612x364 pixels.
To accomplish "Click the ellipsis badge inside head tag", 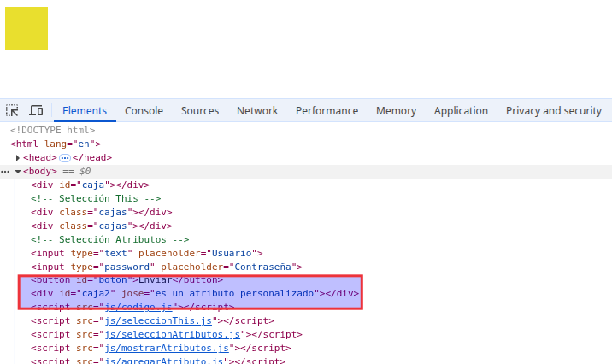I will tap(64, 158).
